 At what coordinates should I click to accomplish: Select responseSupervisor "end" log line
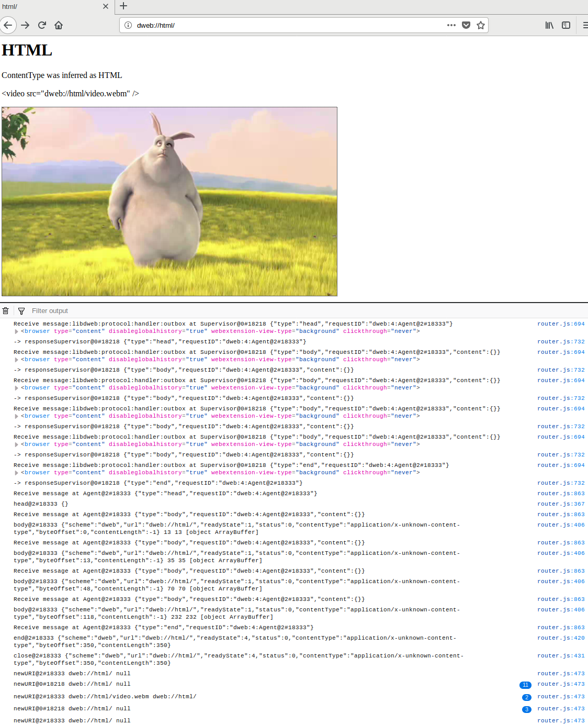158,483
